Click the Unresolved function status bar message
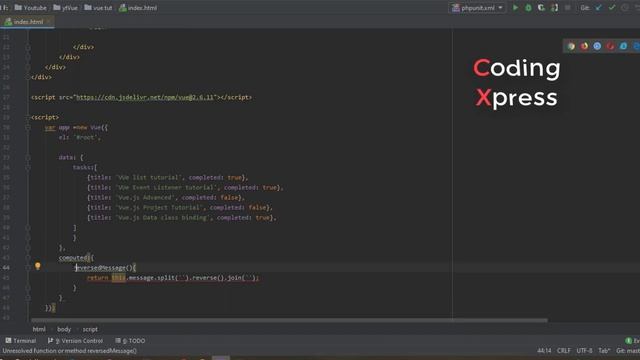This screenshot has height=360, width=640. pos(69,351)
